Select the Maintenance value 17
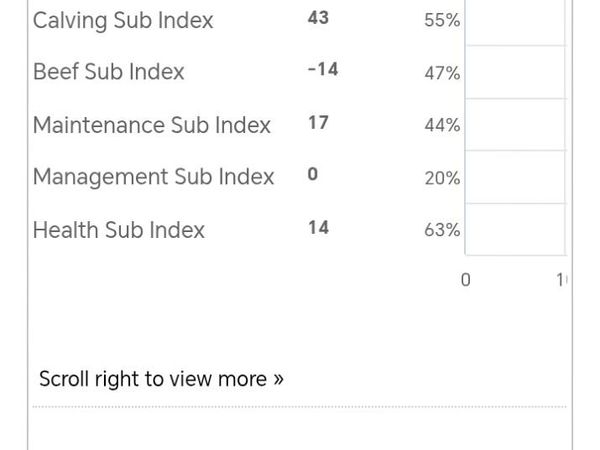This screenshot has width=600, height=450. click(319, 123)
